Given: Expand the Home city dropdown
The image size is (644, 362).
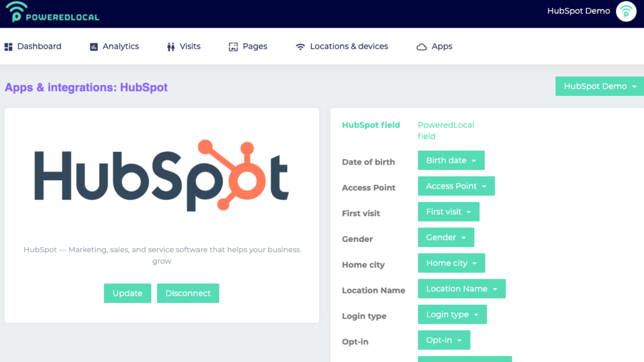Looking at the screenshot, I should tap(451, 263).
